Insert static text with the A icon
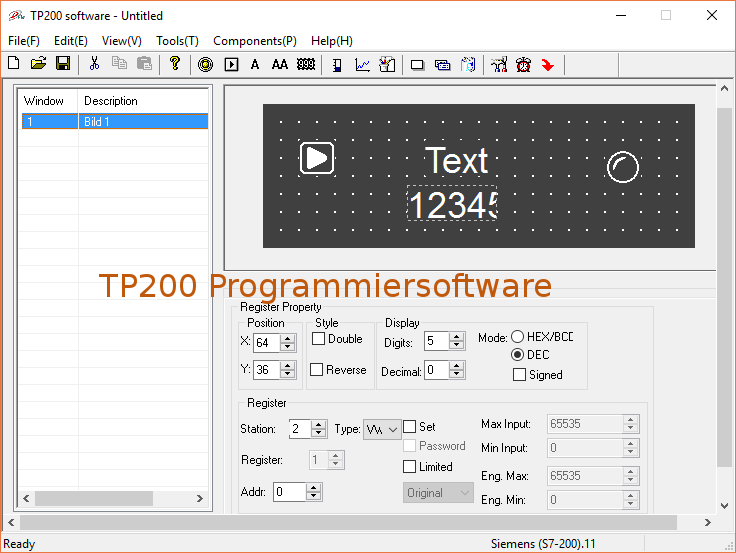This screenshot has height=553, width=736. coord(255,64)
